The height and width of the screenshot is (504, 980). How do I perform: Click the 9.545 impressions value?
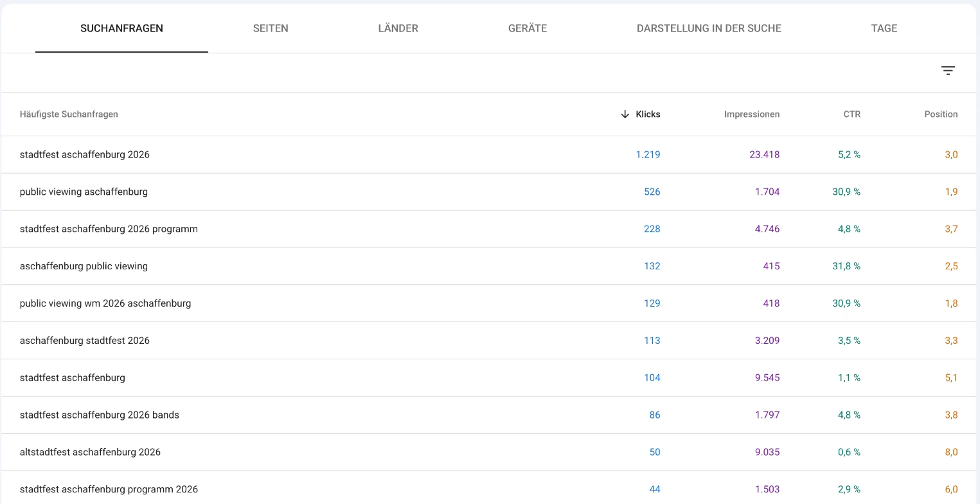coord(767,378)
